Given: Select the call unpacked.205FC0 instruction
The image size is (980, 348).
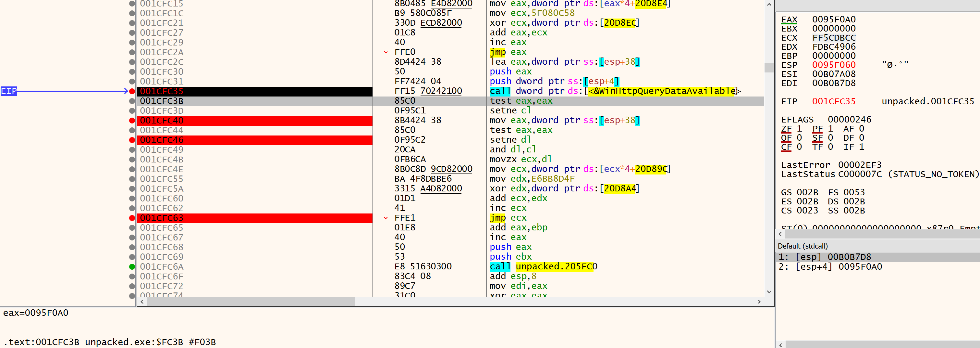Looking at the screenshot, I should tap(543, 266).
